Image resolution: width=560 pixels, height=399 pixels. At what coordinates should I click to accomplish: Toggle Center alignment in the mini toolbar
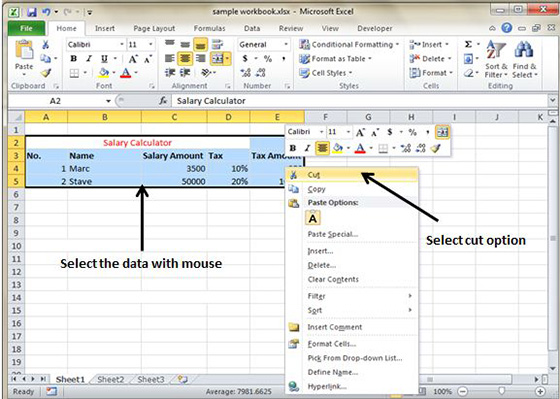tap(322, 148)
